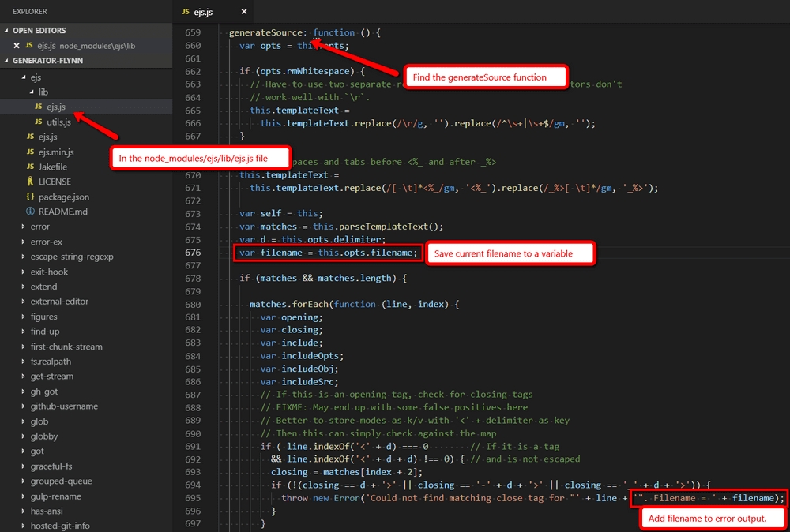790x532 pixels.
Task: Click the braces icon beside package.json
Action: pyautogui.click(x=30, y=197)
